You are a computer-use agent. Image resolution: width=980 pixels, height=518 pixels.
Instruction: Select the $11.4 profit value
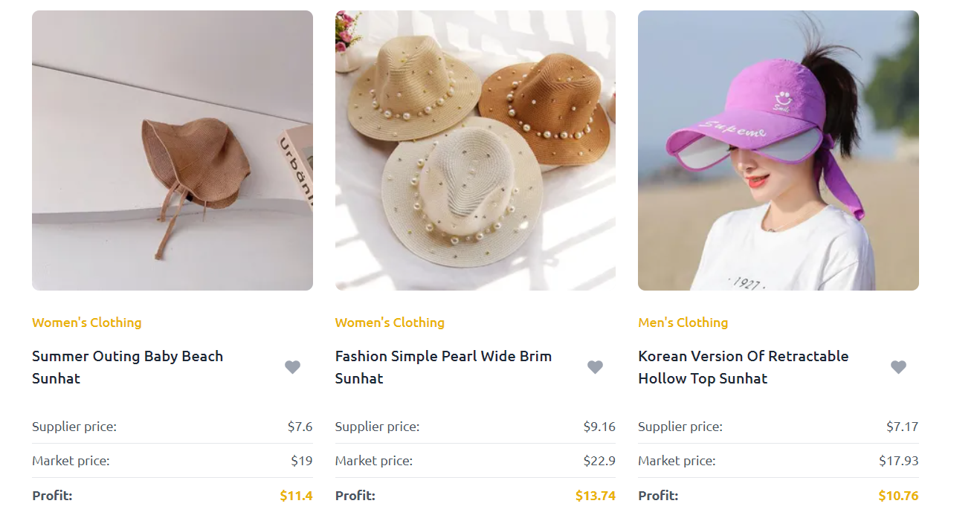296,496
